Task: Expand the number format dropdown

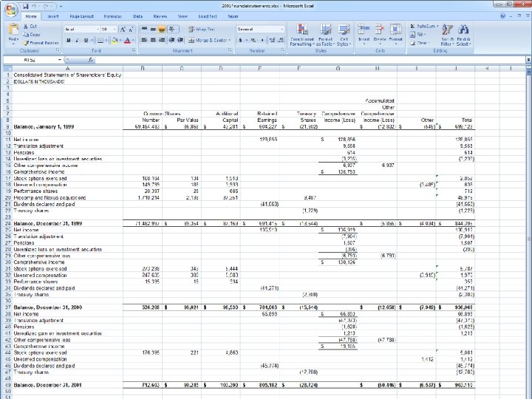Action: (x=282, y=30)
